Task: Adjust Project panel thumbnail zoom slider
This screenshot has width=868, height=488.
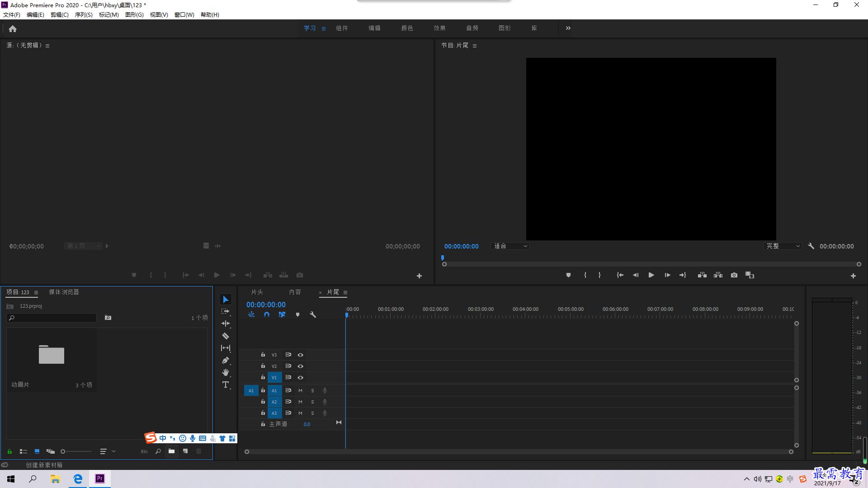Action: [76, 451]
